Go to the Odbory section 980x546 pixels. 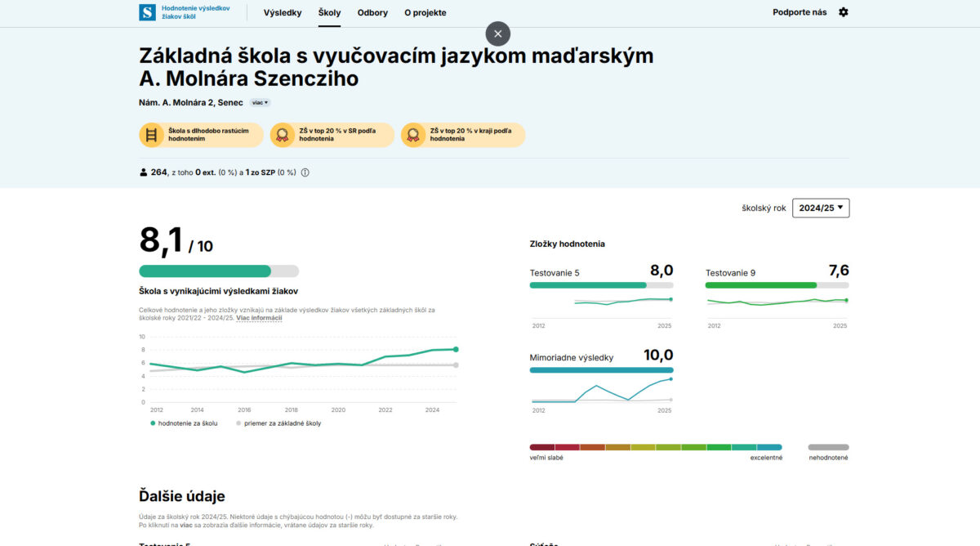372,12
